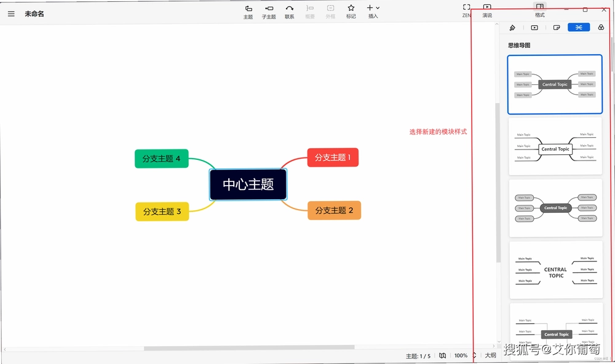Open the style paintbrush panel tab
Image resolution: width=615 pixels, height=364 pixels.
[x=512, y=28]
